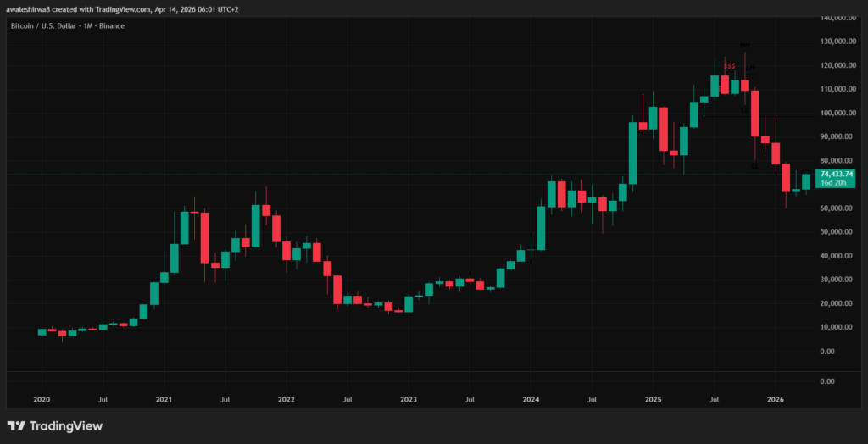Click the HH label above the highest wick
This screenshot has width=868, height=444.
click(x=744, y=45)
